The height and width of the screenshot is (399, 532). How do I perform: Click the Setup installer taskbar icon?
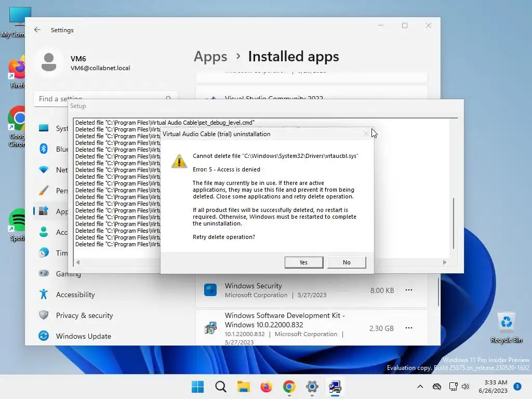click(x=335, y=387)
